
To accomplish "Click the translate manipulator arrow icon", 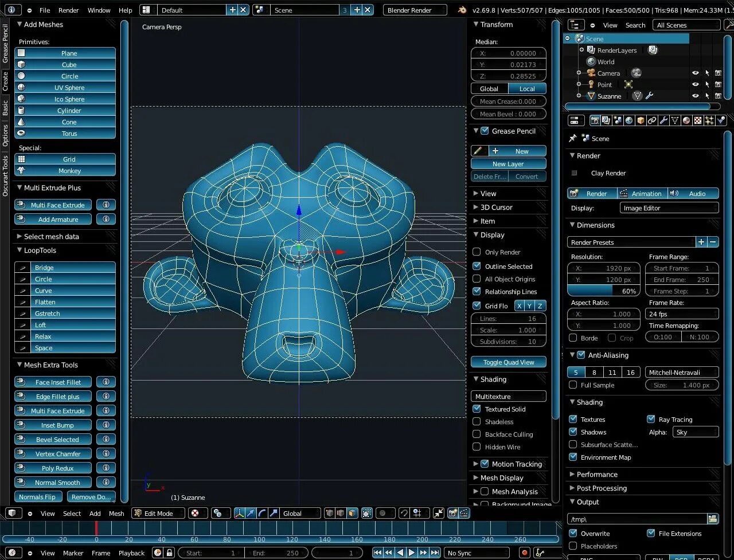I will tap(251, 513).
